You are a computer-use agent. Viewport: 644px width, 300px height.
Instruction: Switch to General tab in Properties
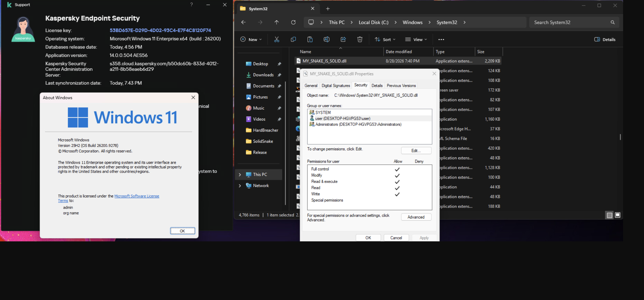(x=311, y=86)
